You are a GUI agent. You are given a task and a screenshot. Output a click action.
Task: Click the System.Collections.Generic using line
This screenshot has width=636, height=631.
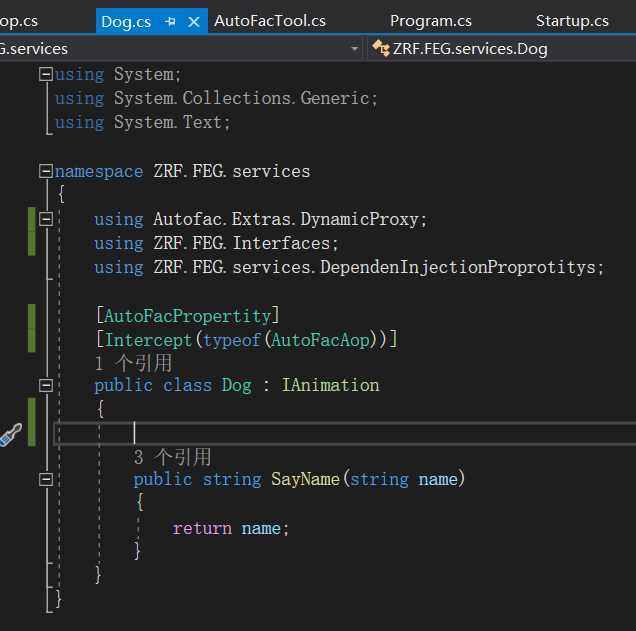(216, 98)
